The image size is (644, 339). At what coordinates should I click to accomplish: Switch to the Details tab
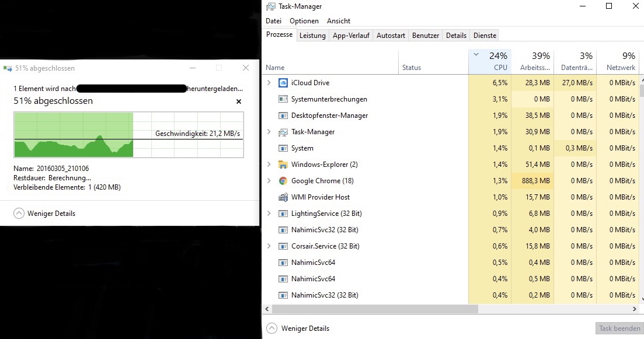pos(457,36)
